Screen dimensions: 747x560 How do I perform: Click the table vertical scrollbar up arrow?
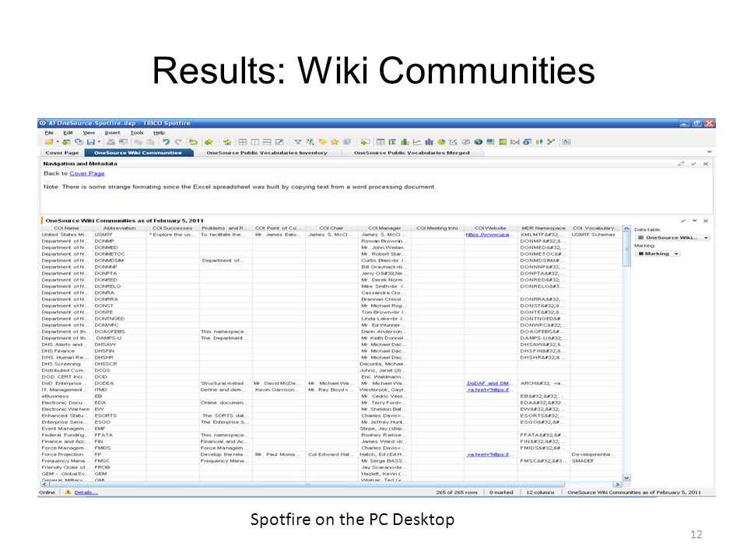point(626,229)
